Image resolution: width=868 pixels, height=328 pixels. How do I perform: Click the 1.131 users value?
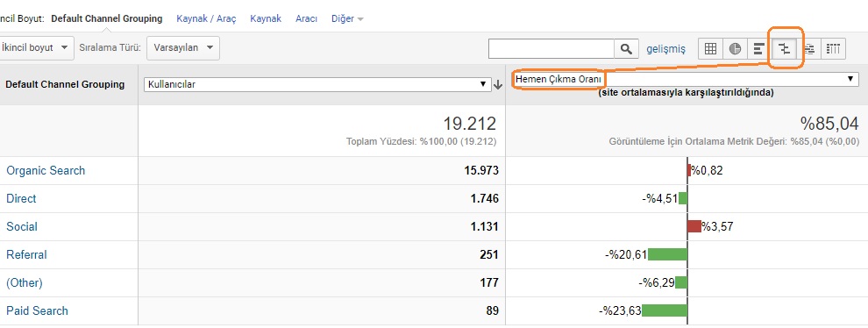click(x=484, y=226)
